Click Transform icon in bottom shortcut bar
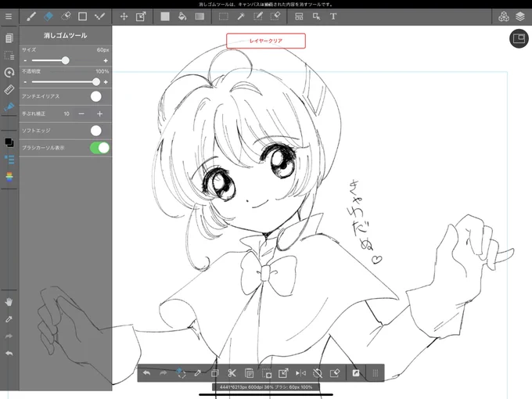 coord(283,373)
